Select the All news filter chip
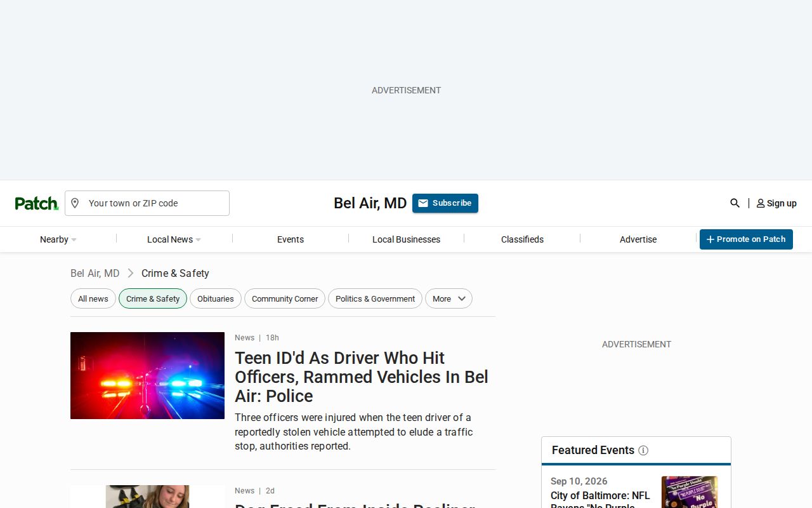The height and width of the screenshot is (508, 812). point(93,298)
